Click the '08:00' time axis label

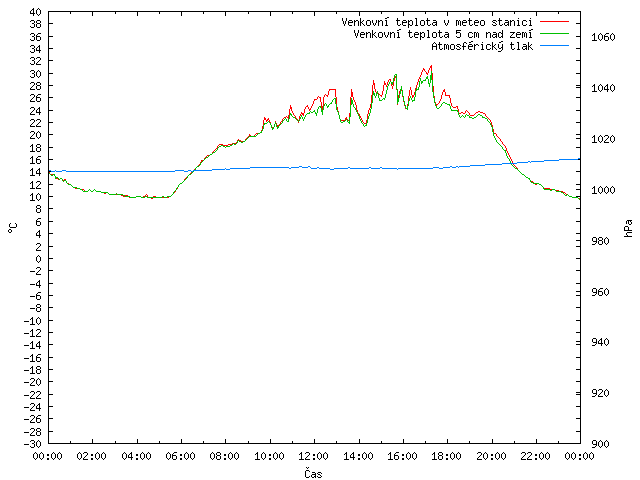225,456
